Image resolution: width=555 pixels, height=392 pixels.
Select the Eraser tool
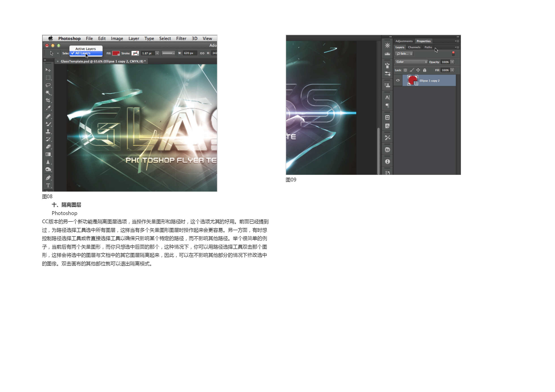click(48, 147)
